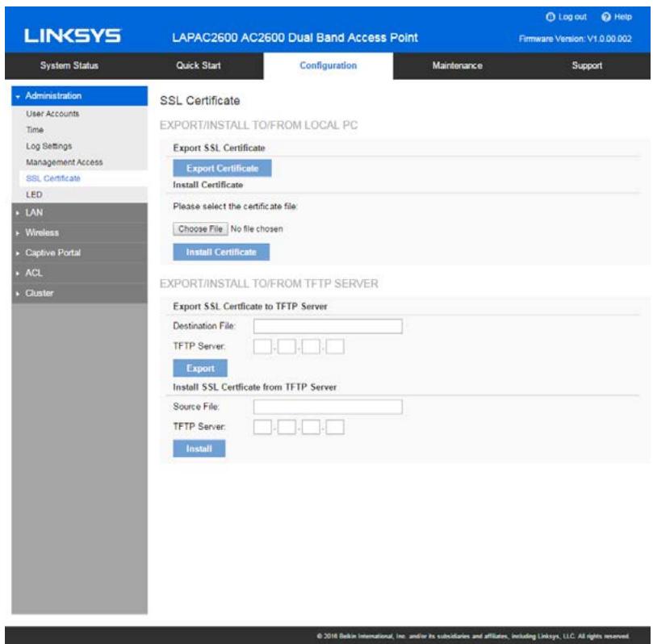Click the Help link text
Screen dimensions: 653x644
coord(622,17)
